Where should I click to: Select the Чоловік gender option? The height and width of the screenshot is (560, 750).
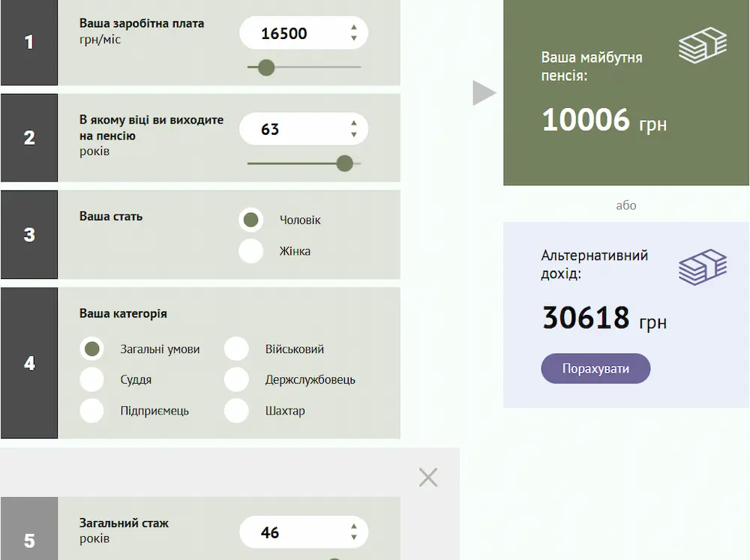(x=251, y=220)
